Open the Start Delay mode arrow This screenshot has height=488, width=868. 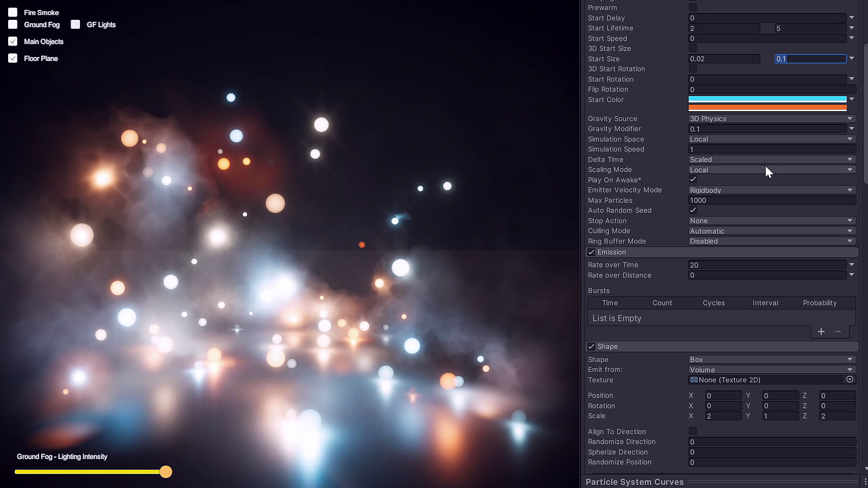(x=852, y=18)
